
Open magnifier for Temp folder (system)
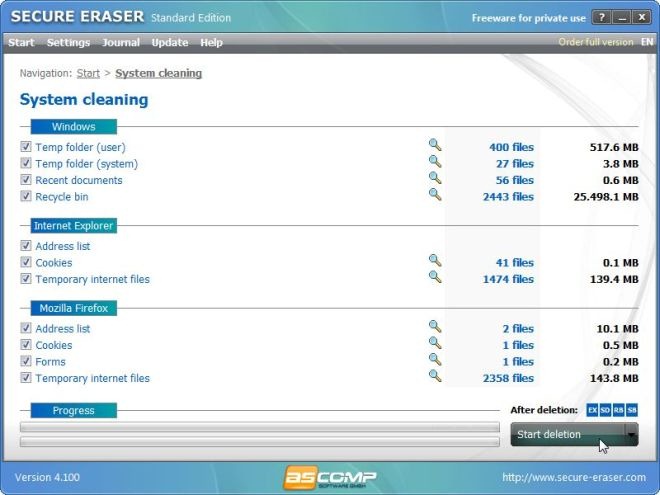[x=435, y=162]
